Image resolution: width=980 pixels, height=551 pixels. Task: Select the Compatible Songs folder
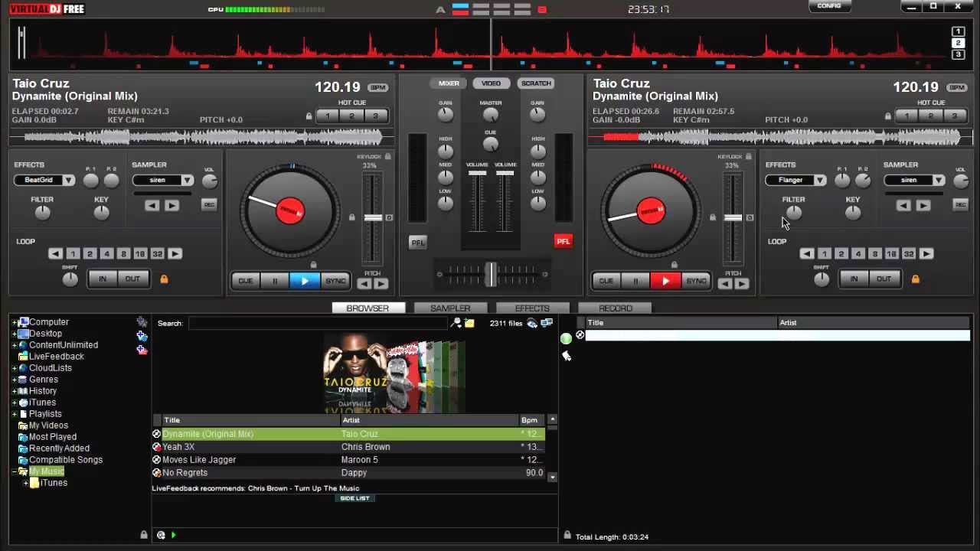click(66, 460)
